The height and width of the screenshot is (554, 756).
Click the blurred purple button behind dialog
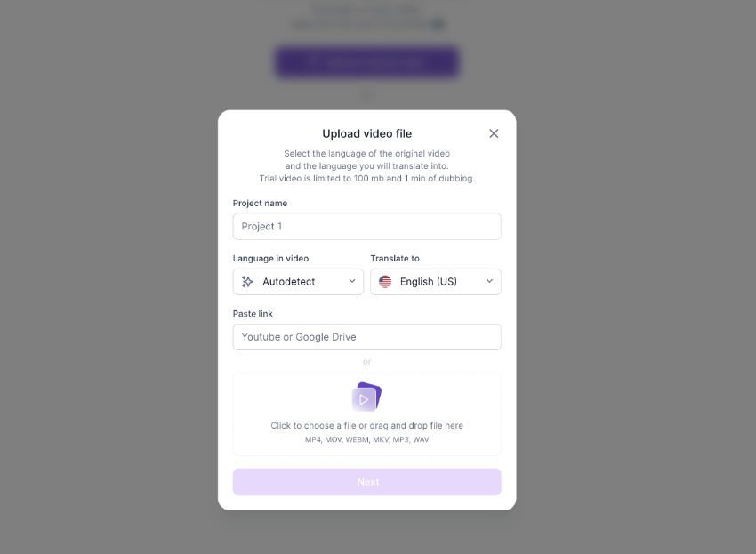367,61
